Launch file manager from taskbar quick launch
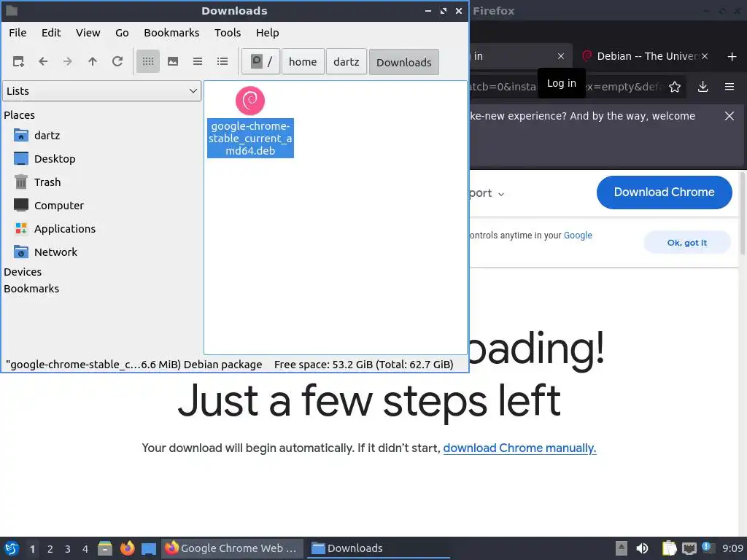 105,548
